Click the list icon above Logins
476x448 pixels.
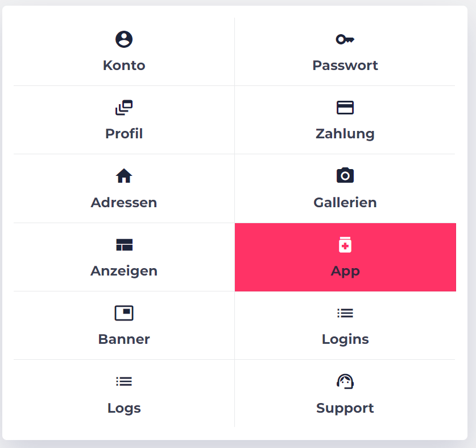[x=345, y=313]
